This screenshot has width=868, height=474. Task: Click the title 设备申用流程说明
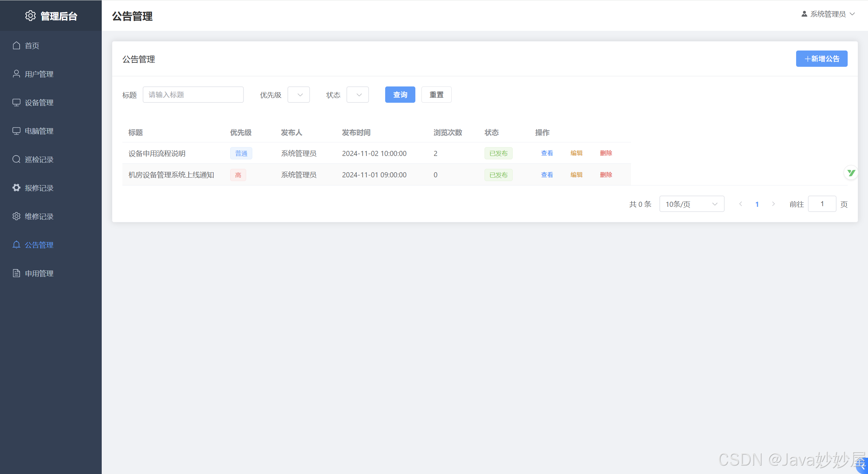(157, 153)
